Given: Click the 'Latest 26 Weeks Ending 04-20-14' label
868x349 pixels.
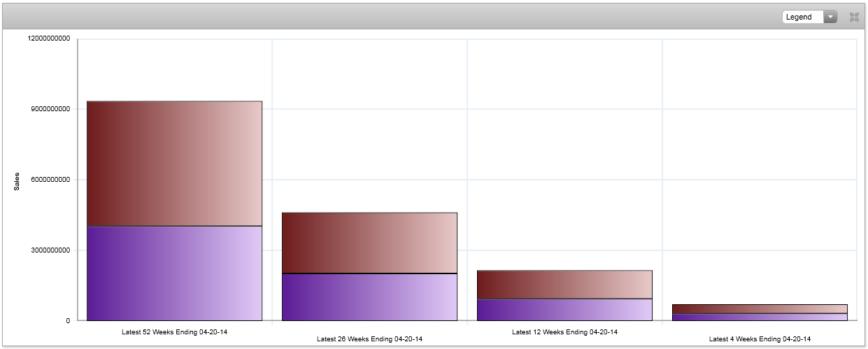Looking at the screenshot, I should 369,339.
